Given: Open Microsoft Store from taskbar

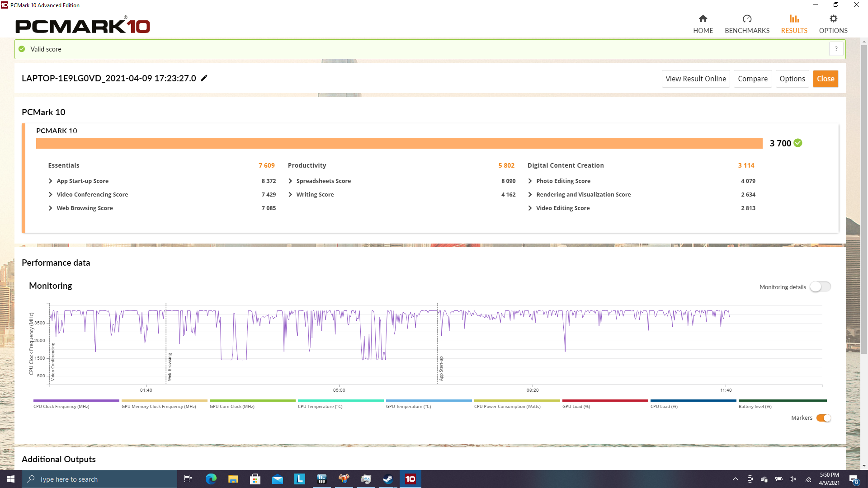Looking at the screenshot, I should click(255, 479).
